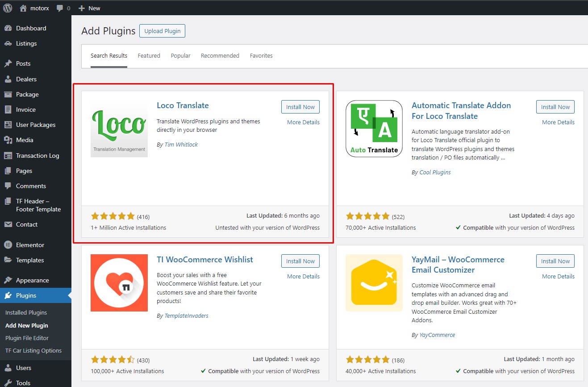588x387 pixels.
Task: Open author link YayCommerce
Action: click(x=438, y=335)
